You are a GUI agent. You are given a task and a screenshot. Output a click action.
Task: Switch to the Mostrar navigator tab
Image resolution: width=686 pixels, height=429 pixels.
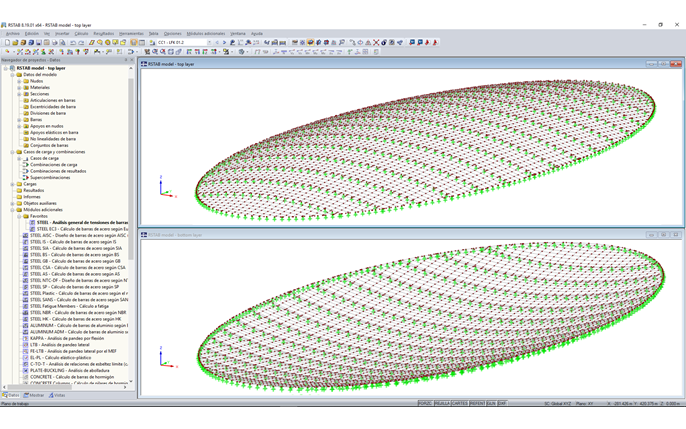pos(34,395)
